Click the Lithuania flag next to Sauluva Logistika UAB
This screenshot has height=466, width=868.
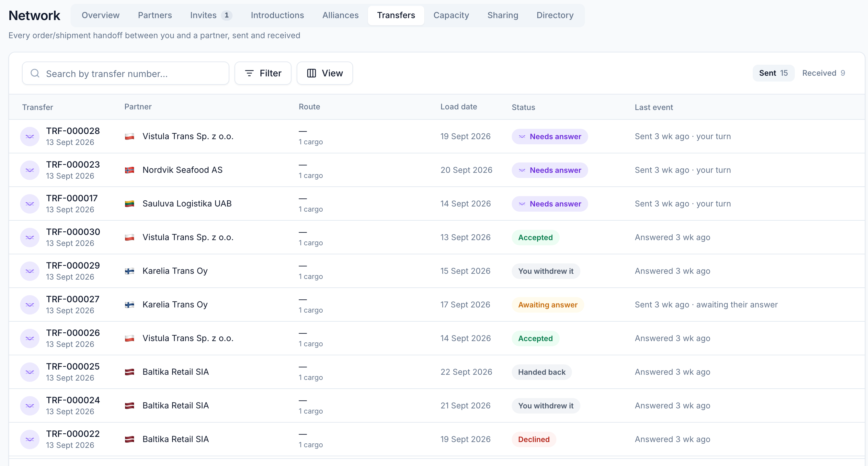(x=130, y=204)
